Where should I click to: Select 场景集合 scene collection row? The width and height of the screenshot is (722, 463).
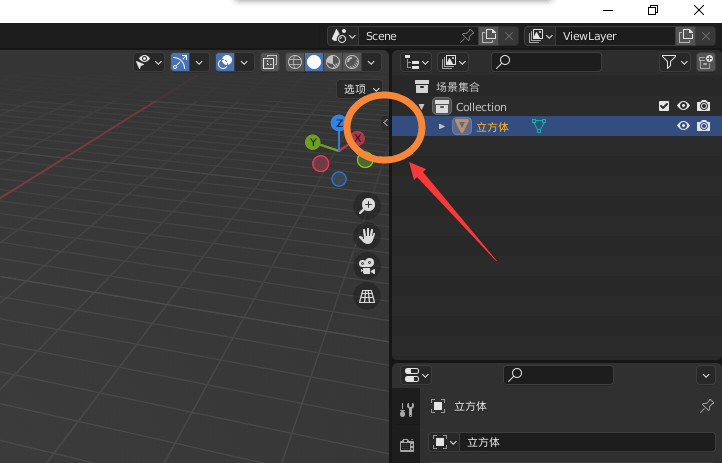pyautogui.click(x=557, y=87)
